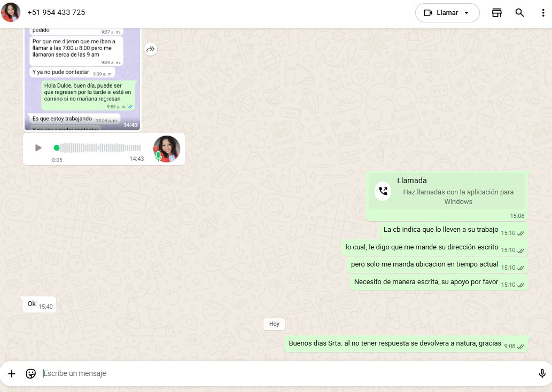The width and height of the screenshot is (552, 392).
Task: Start recording with the microphone icon
Action: tap(542, 374)
